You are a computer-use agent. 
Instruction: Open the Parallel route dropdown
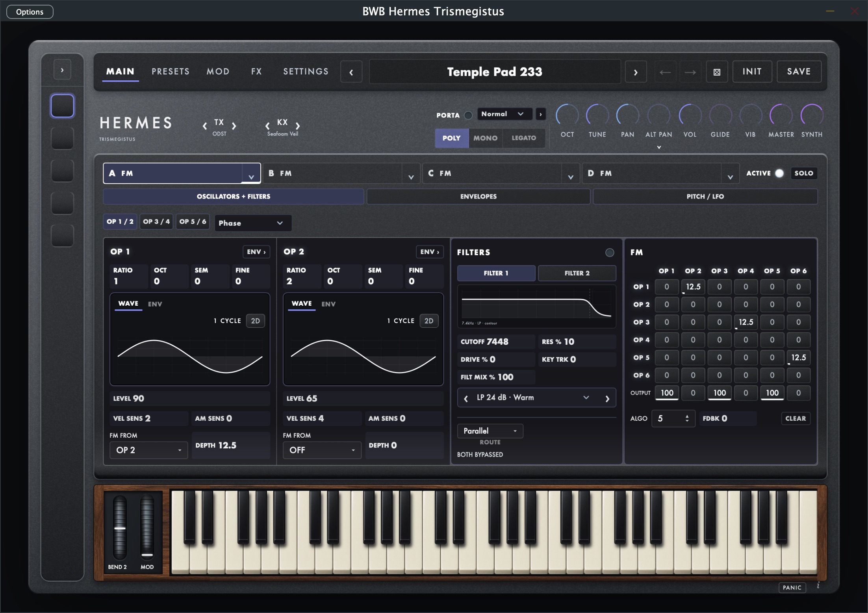[x=490, y=431]
